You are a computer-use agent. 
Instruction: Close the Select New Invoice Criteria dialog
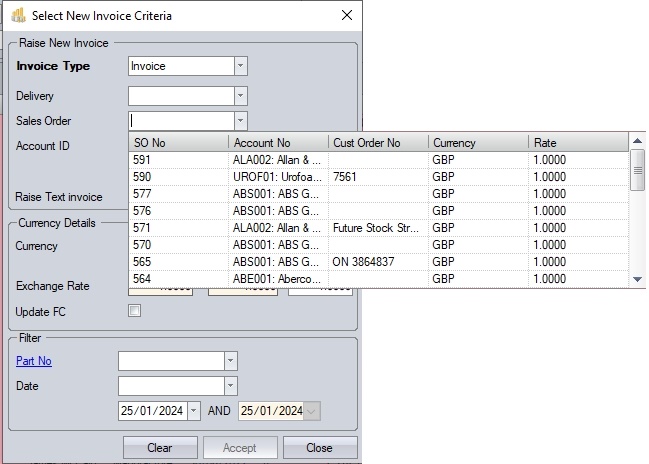346,15
